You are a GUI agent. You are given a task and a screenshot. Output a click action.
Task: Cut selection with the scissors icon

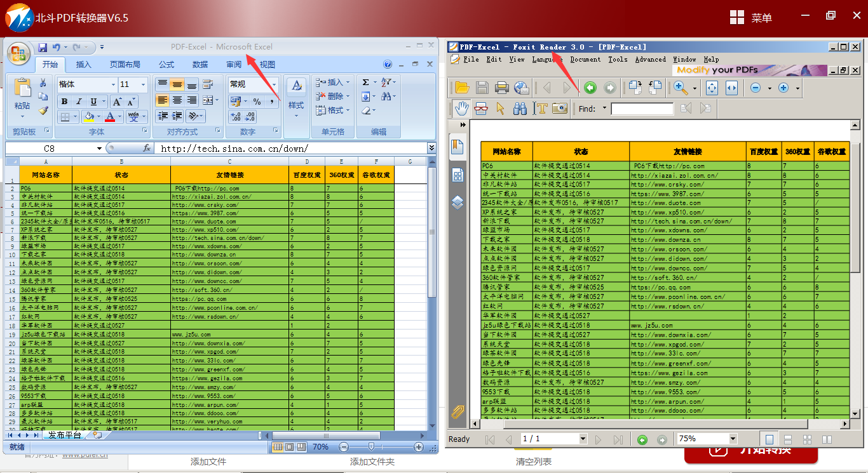point(43,83)
